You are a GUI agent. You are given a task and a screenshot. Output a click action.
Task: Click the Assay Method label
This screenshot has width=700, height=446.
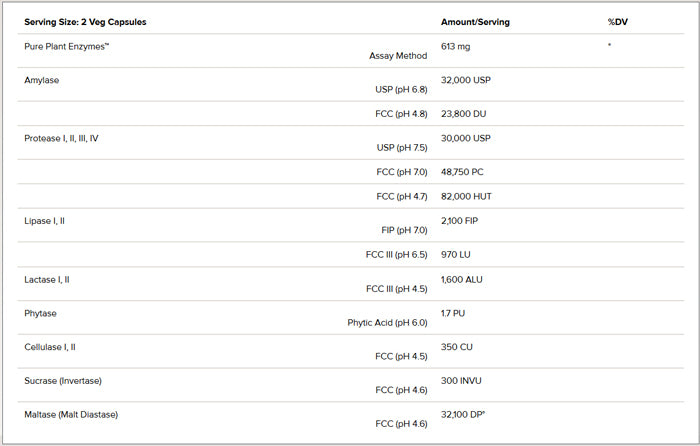click(398, 56)
